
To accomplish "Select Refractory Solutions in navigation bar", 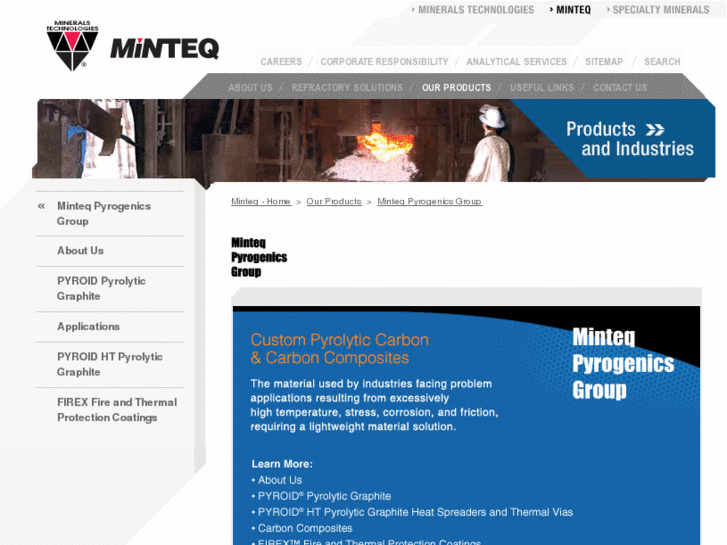I will coord(347,88).
